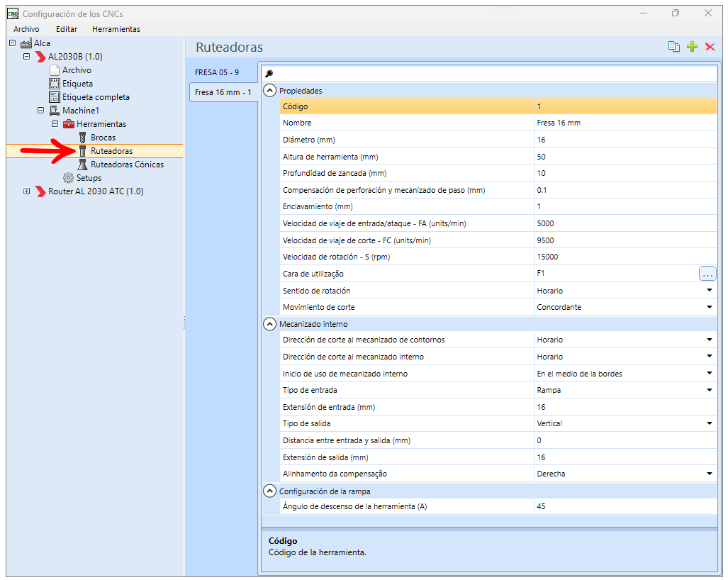The height and width of the screenshot is (580, 728).
Task: Click the Brocas drill bit icon
Action: pyautogui.click(x=83, y=138)
